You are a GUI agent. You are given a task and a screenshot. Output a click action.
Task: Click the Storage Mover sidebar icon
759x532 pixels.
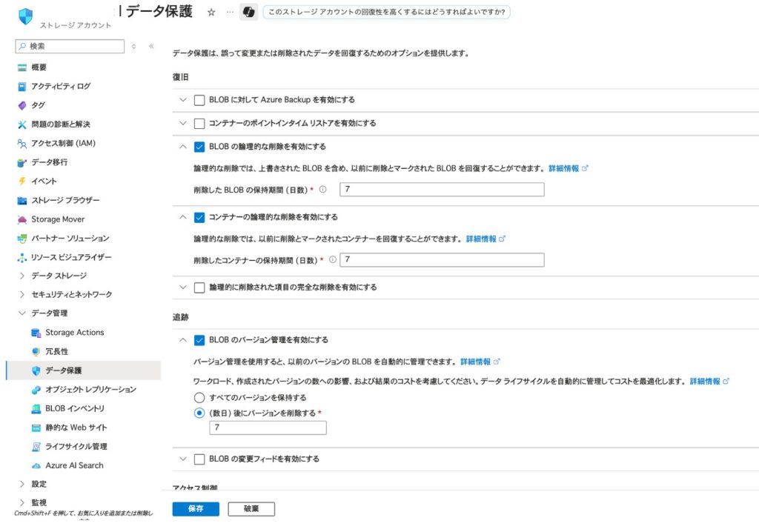[x=22, y=219]
